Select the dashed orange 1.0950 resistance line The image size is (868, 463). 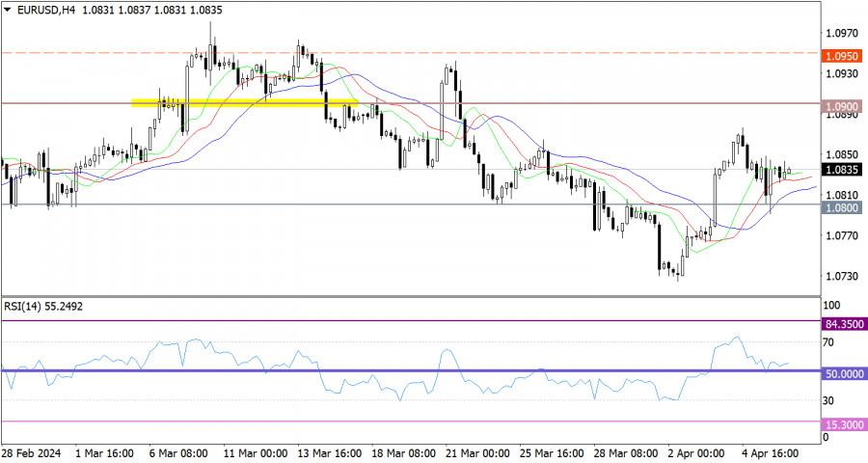411,53
